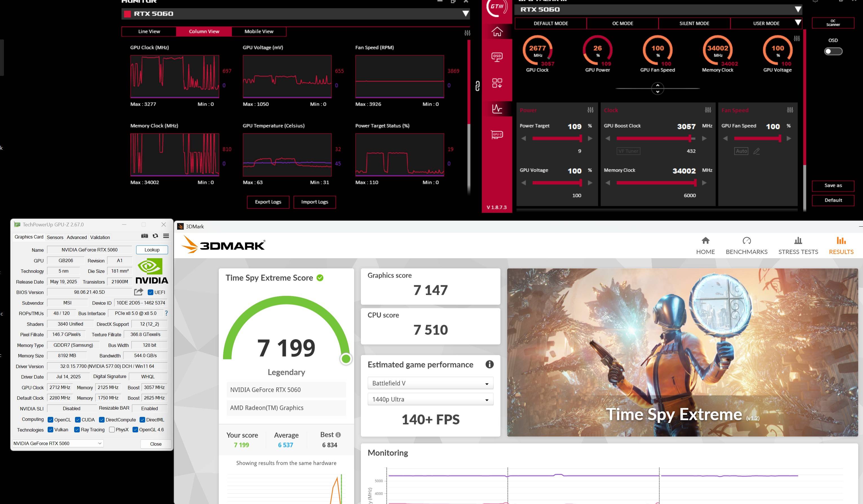863x504 pixels.
Task: Toggle the DirectML checkbox
Action: [x=142, y=420]
